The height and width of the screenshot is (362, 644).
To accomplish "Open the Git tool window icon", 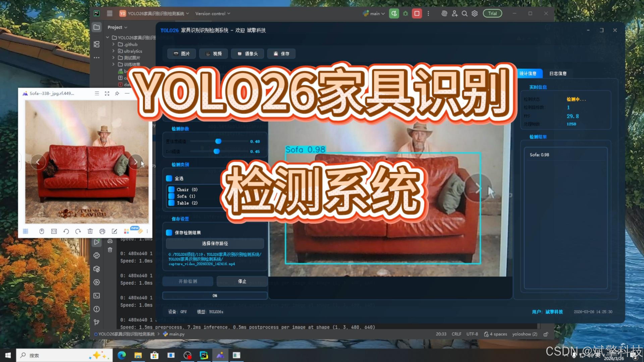I will (x=96, y=322).
